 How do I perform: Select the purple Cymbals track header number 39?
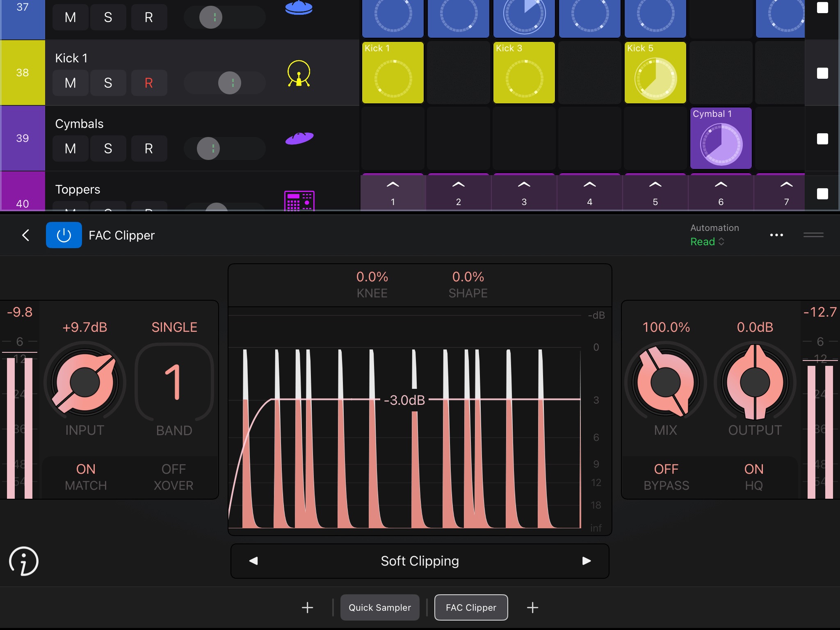23,138
